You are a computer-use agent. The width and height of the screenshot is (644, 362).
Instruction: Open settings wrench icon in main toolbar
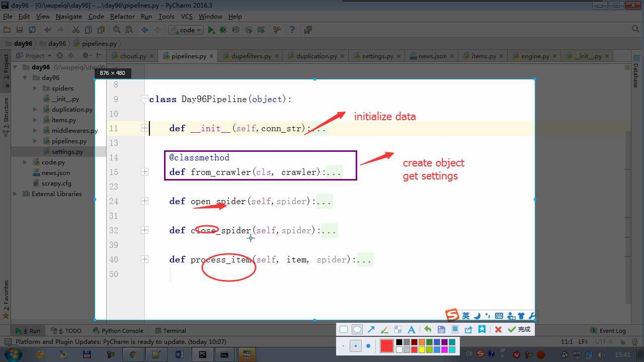tap(276, 30)
